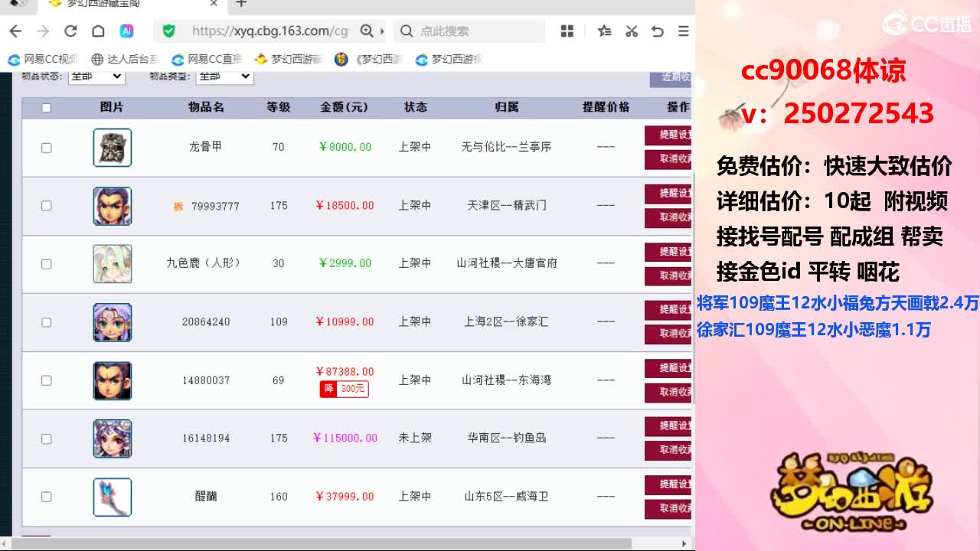This screenshot has width=980, height=551.
Task: Click the price ￥115000.00
Action: tap(345, 438)
